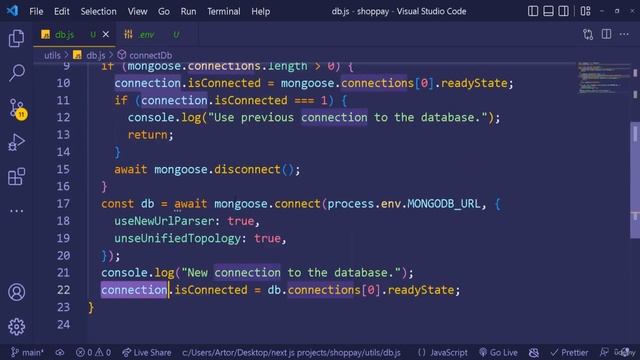The image size is (640, 360).
Task: Open the Help menu
Action: click(x=260, y=11)
